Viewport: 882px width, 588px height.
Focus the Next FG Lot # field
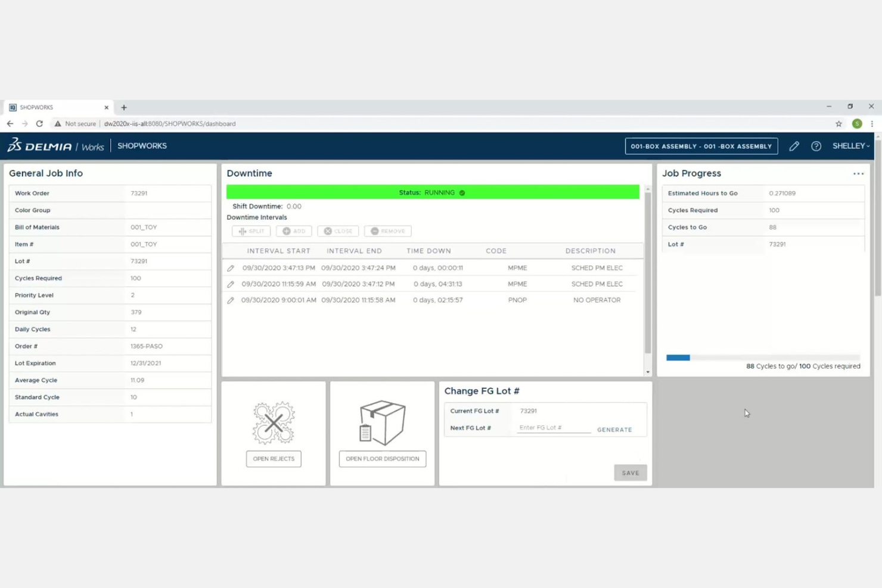tap(553, 428)
